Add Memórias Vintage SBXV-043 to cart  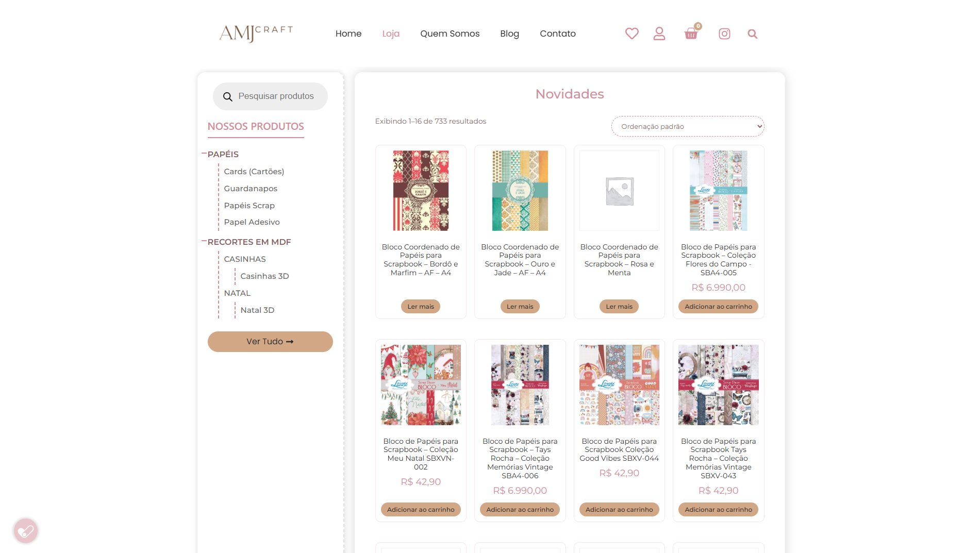719,510
